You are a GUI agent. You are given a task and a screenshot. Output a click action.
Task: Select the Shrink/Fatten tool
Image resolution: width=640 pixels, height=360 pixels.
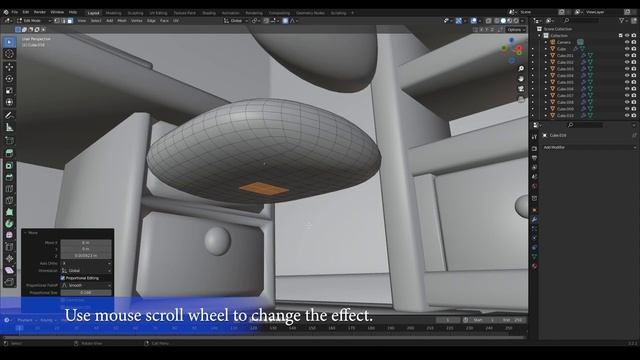[x=9, y=258]
